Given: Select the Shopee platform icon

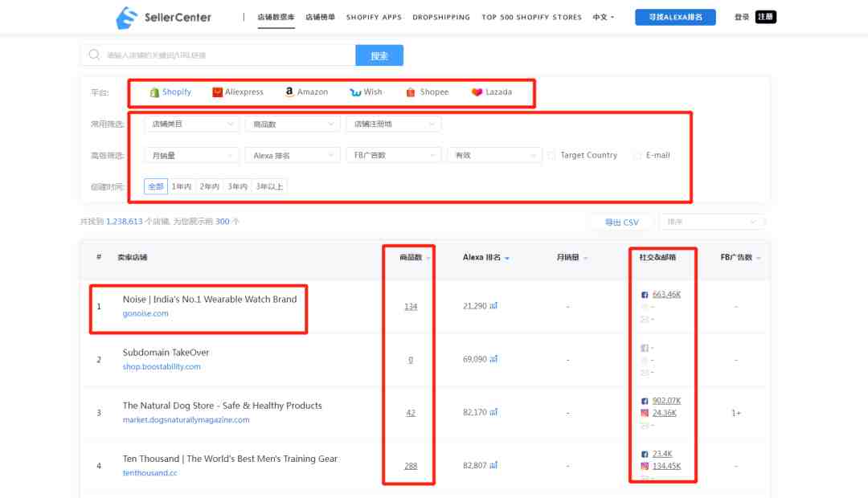Looking at the screenshot, I should pos(410,92).
